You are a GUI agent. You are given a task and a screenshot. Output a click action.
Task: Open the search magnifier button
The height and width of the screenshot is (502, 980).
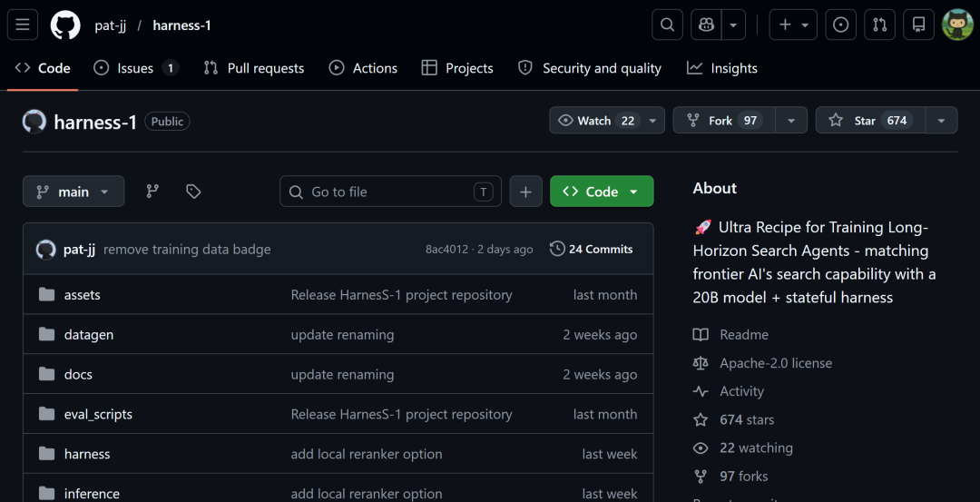click(668, 25)
